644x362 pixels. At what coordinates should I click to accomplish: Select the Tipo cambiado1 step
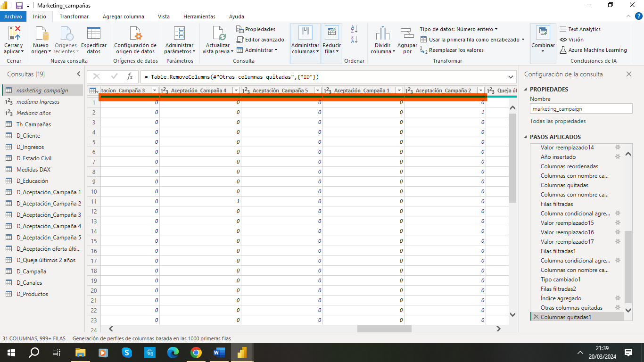[561, 279]
